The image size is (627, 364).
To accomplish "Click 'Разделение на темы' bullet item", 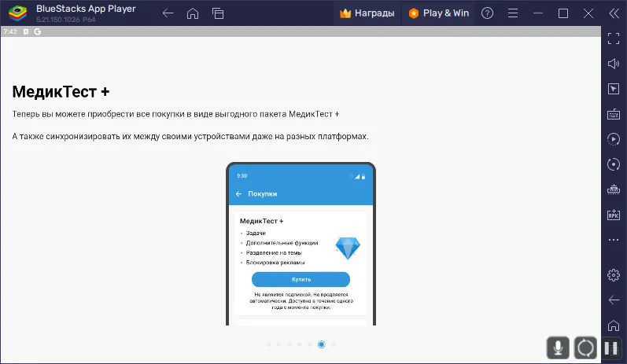I will coord(274,253).
